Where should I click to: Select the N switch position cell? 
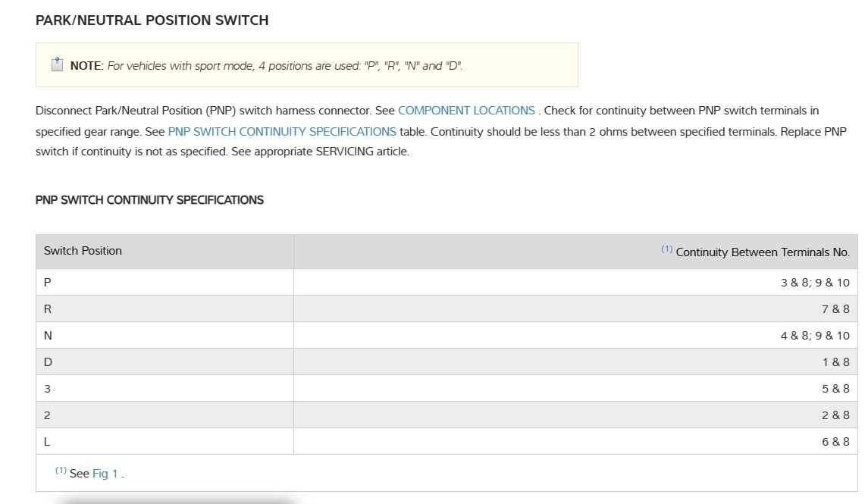(48, 335)
